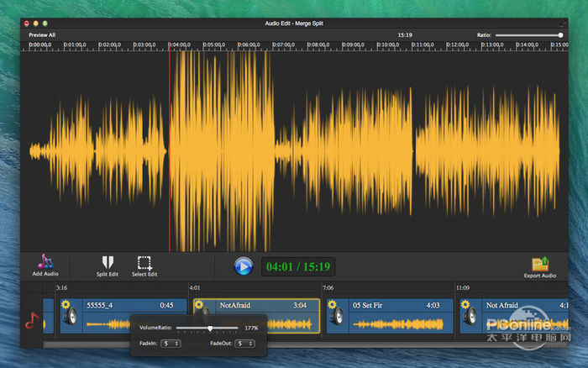Image resolution: width=588 pixels, height=368 pixels.
Task: Open the FadeIn value dropdown
Action: tap(171, 344)
